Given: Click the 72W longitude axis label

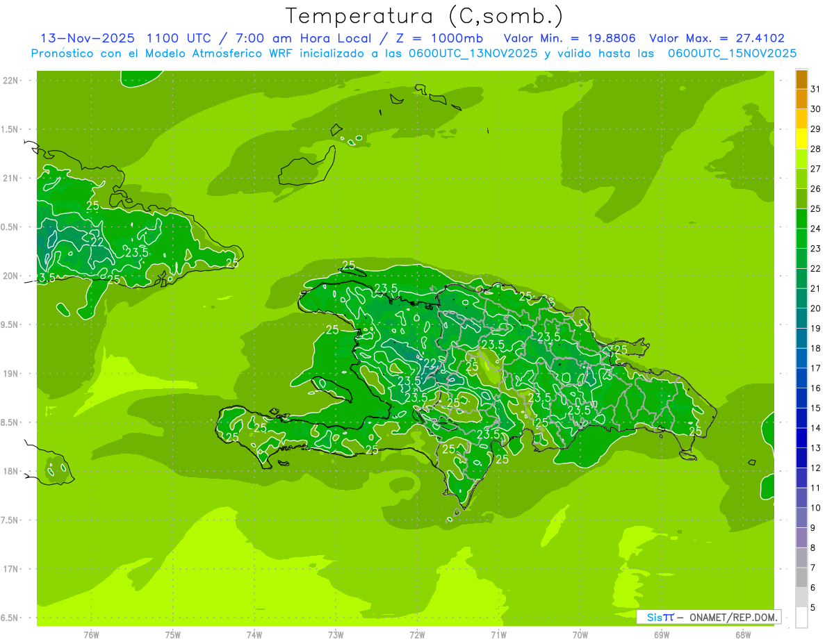Looking at the screenshot, I should coord(417,634).
